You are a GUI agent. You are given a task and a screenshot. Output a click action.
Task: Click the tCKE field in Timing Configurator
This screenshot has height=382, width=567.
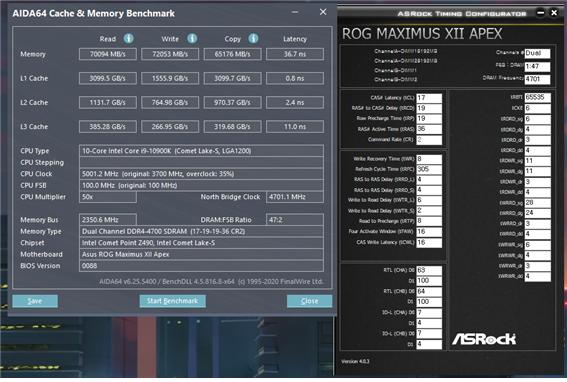pos(538,108)
